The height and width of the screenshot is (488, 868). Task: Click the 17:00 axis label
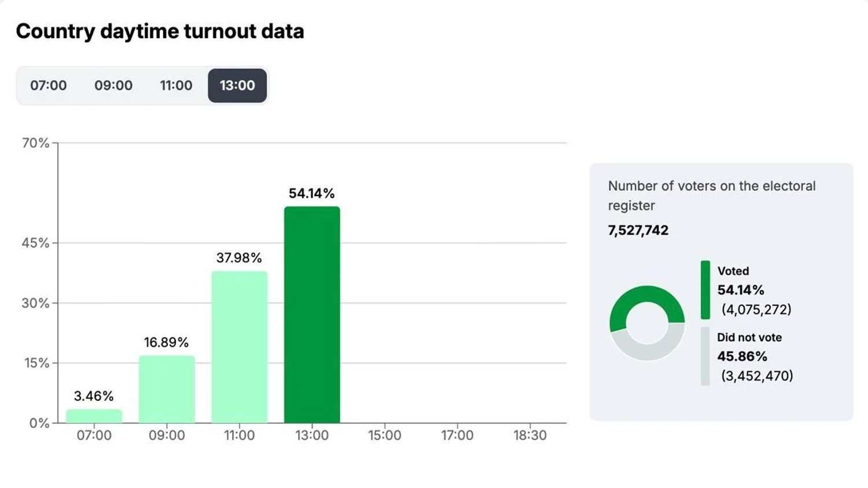(457, 435)
